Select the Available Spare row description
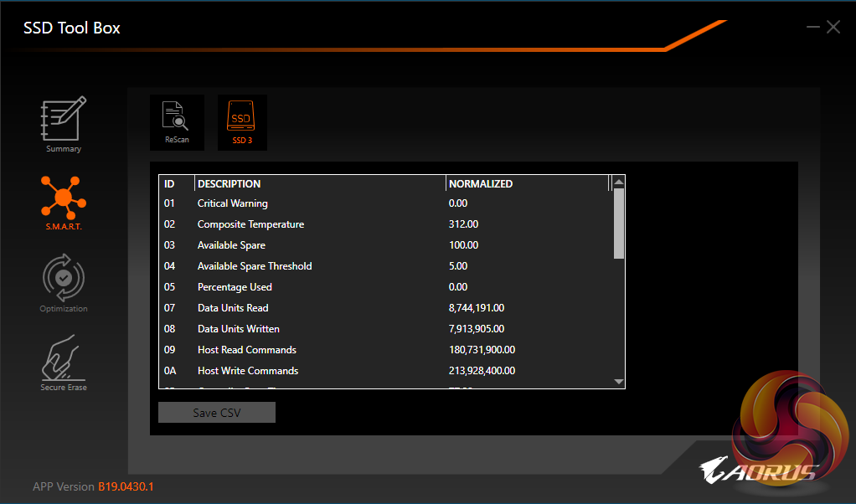 (x=231, y=245)
